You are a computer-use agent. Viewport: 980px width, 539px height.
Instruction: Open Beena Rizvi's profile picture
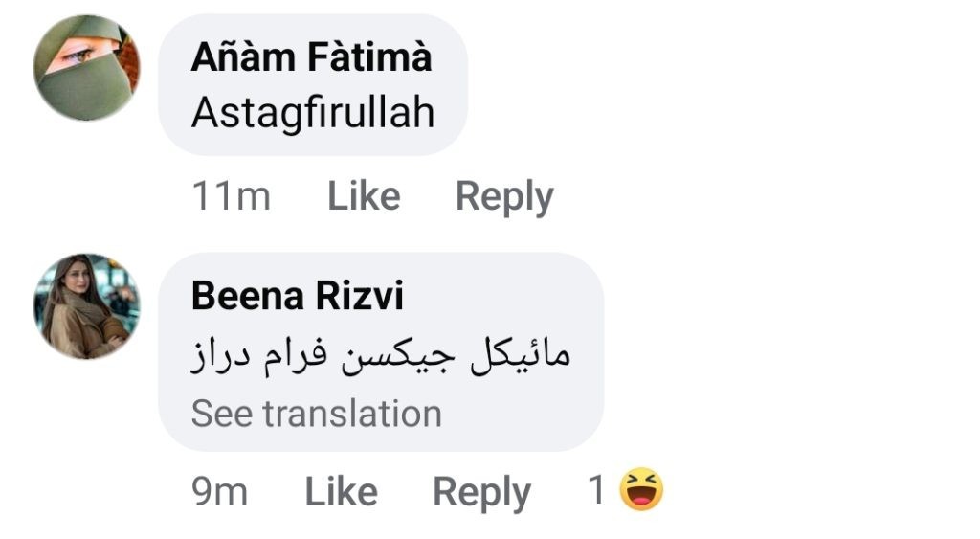[x=87, y=306]
